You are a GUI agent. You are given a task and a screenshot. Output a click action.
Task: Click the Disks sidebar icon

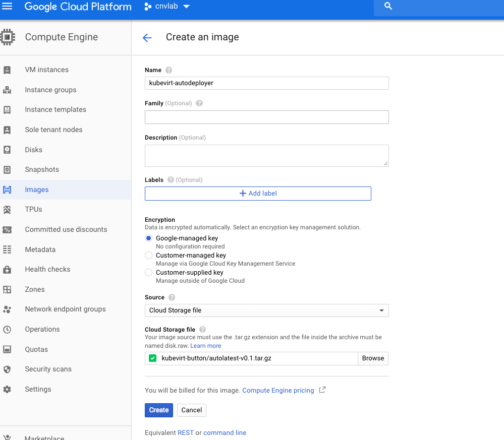7,150
